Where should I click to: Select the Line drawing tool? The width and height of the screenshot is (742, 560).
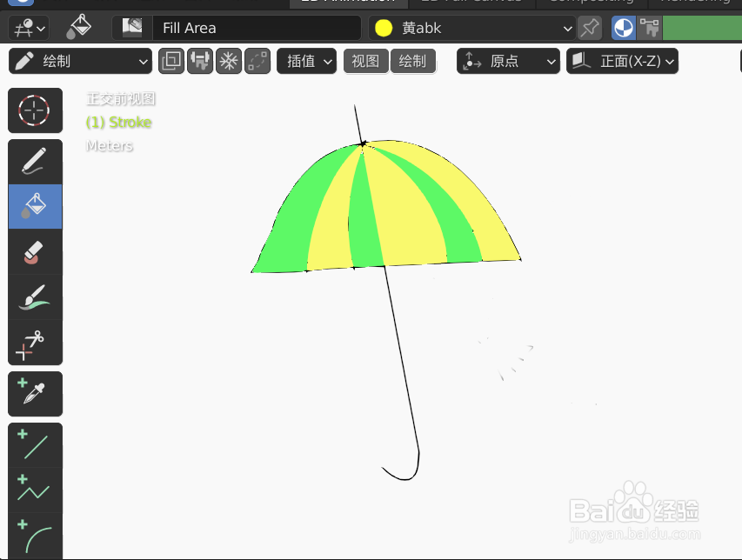point(35,444)
